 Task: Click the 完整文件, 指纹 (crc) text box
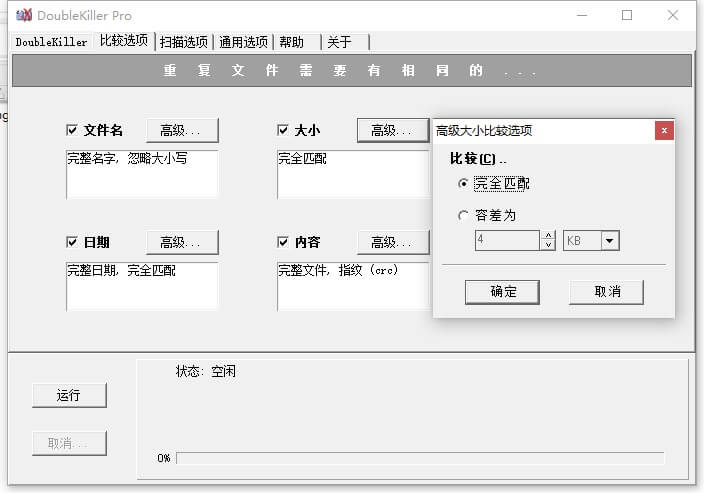pos(353,286)
